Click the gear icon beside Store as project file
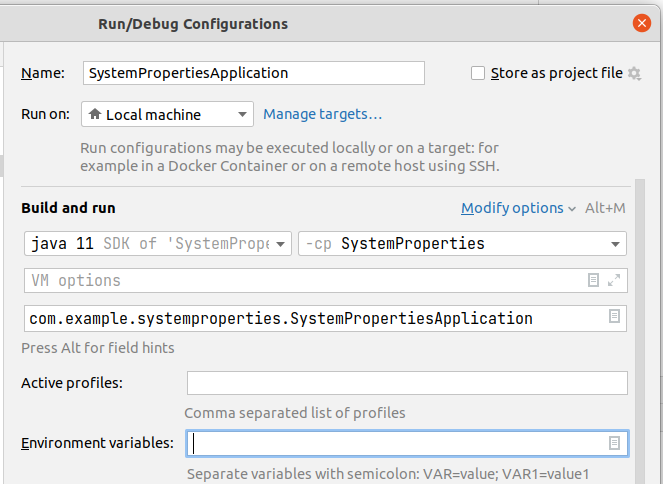The width and height of the screenshot is (663, 484). coord(634,74)
